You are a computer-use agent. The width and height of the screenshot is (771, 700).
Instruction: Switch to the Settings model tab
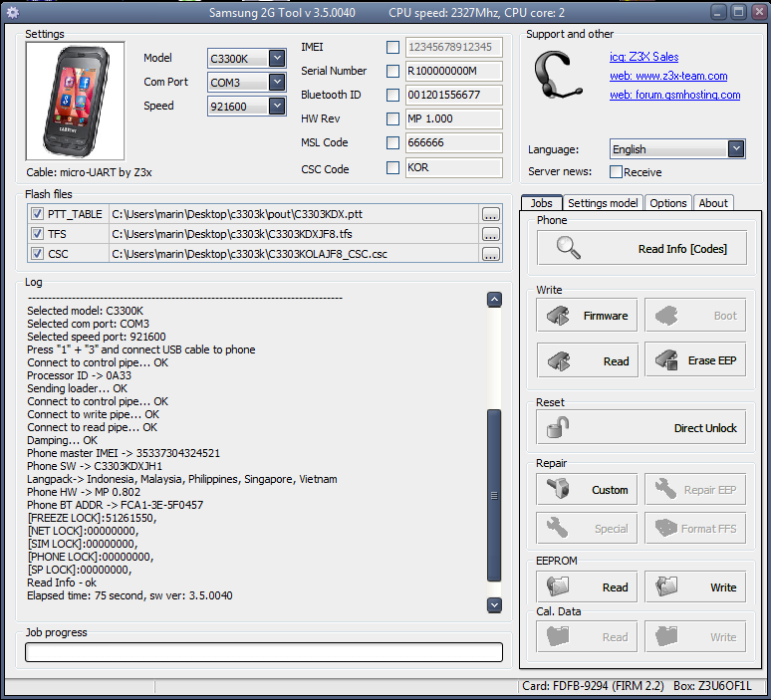click(603, 203)
